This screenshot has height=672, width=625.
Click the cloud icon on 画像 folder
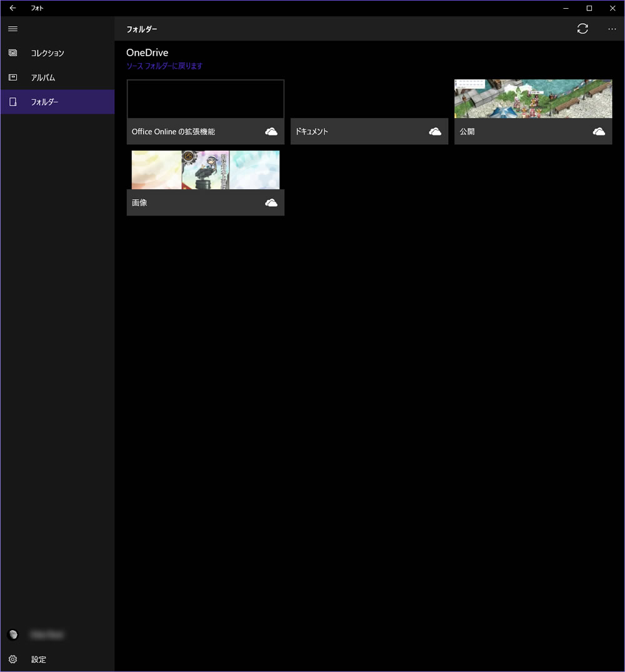point(271,202)
